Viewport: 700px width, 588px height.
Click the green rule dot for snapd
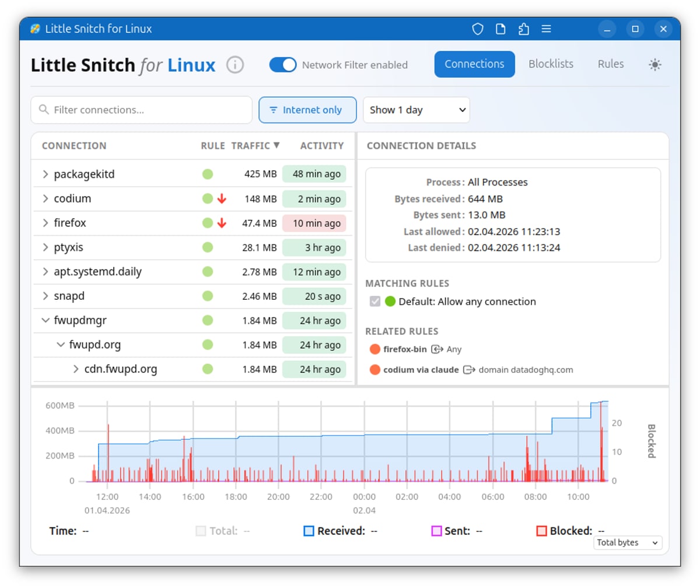[x=208, y=296]
